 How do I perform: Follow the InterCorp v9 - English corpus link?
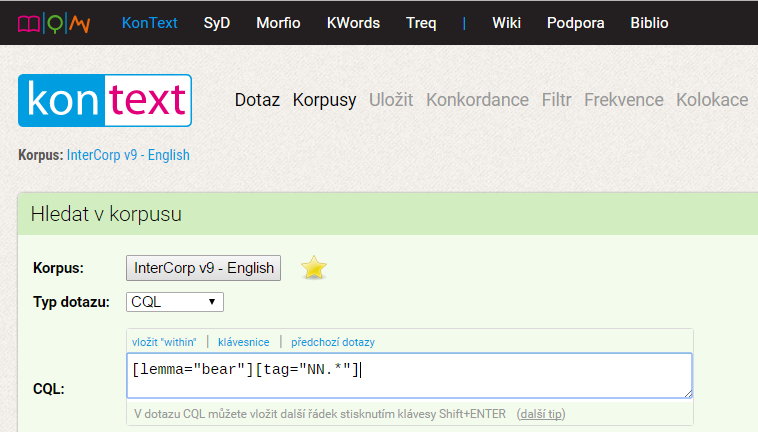coord(128,155)
